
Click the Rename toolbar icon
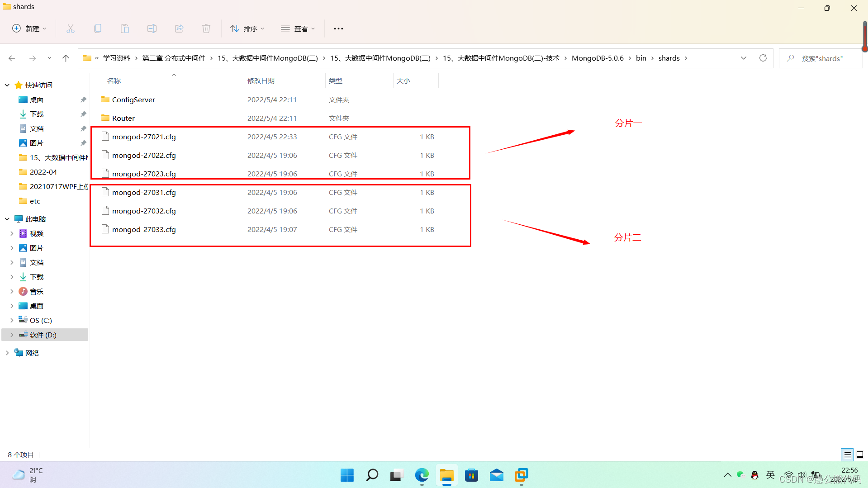pyautogui.click(x=152, y=28)
